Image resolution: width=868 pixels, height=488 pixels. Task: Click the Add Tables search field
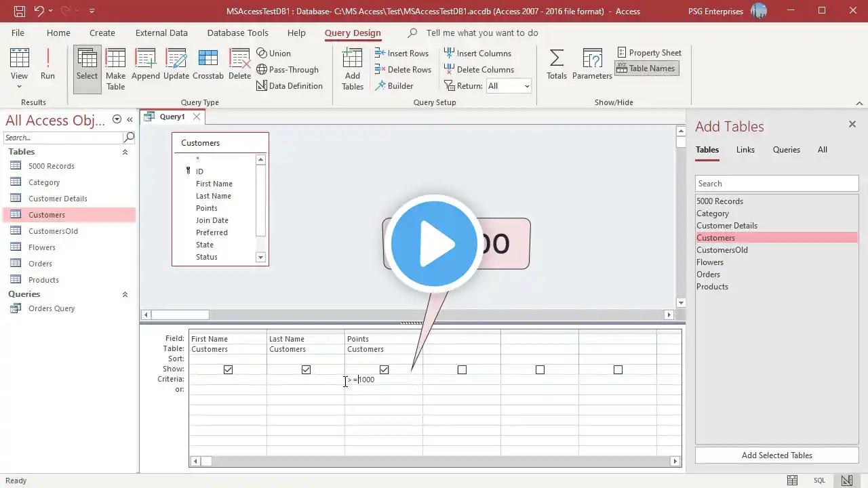(x=776, y=184)
